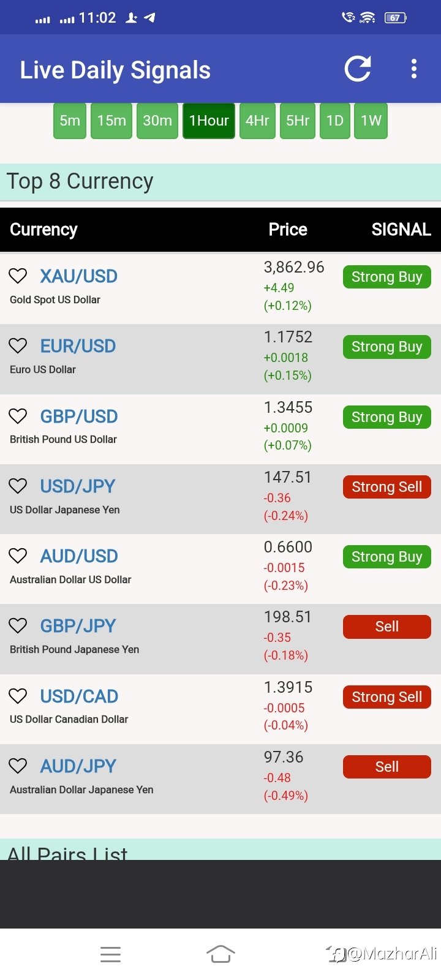Switch to the 5m timeframe
This screenshot has height=980, width=441.
pos(70,121)
